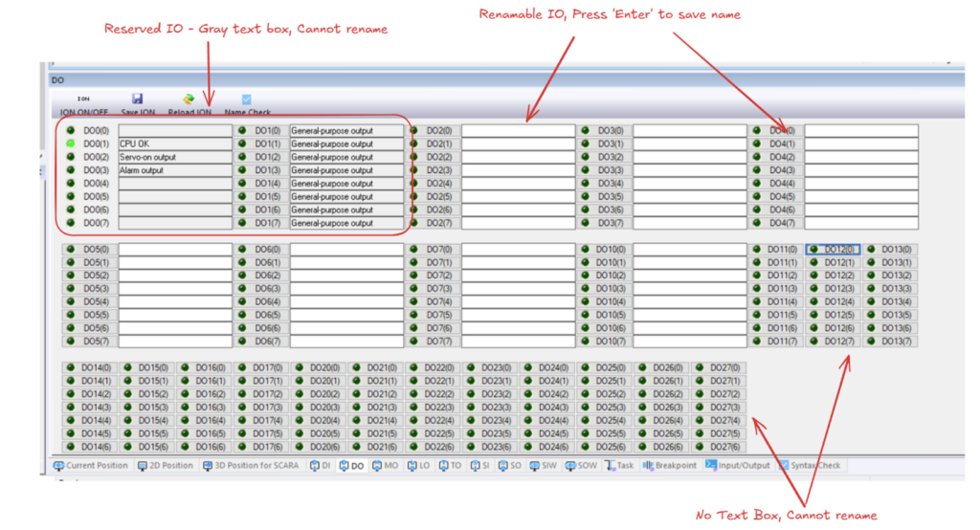Toggle the DO0(2) Servo-on output indicator
980x530 pixels.
[71, 157]
